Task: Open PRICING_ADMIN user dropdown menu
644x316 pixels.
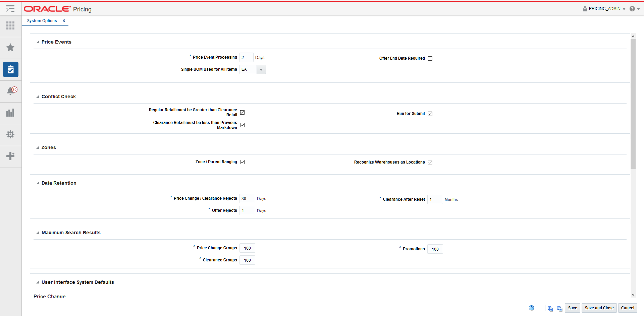Action: (624, 9)
